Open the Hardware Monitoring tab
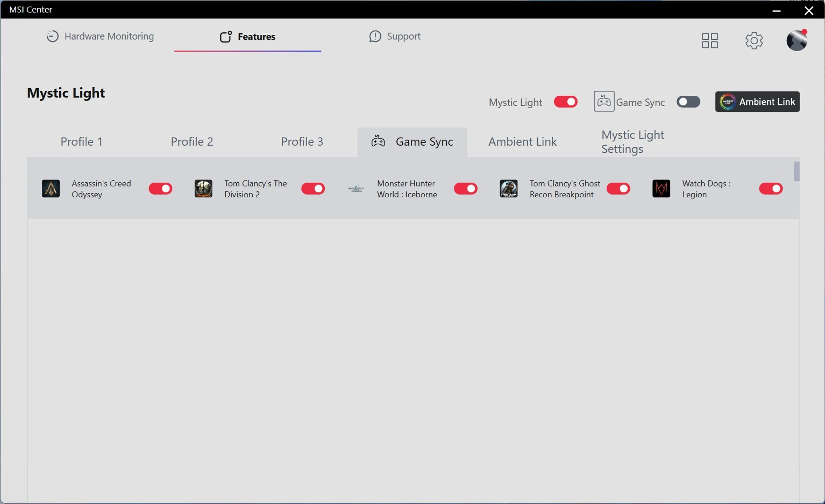This screenshot has width=825, height=504. [100, 36]
